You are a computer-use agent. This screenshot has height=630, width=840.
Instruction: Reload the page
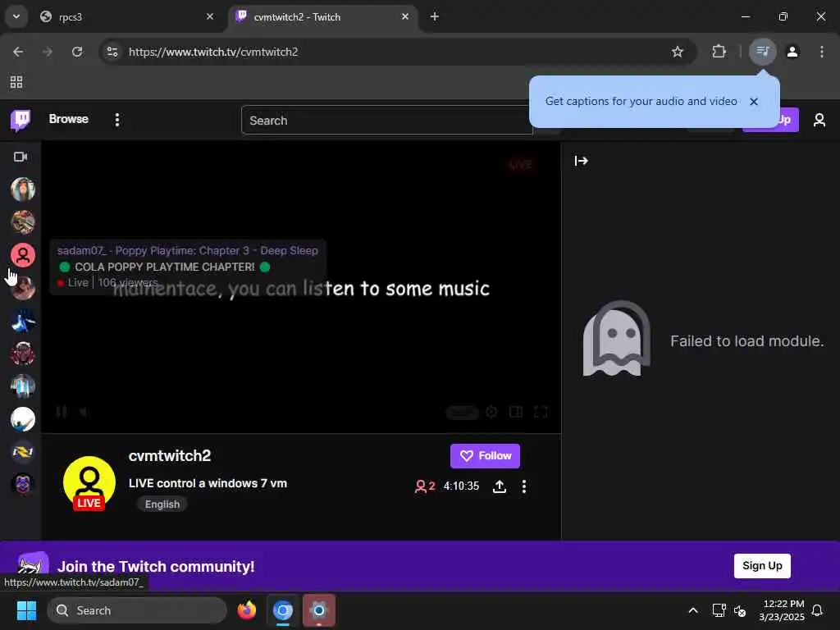77,52
